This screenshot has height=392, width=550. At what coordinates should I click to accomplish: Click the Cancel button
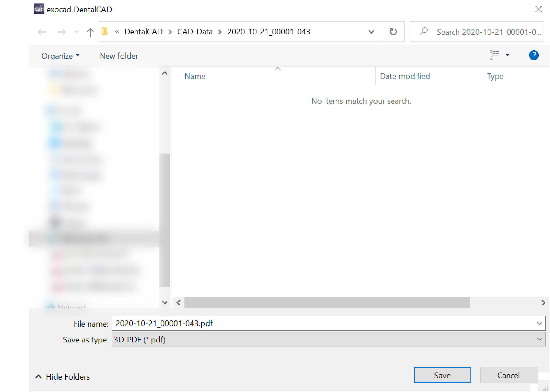click(509, 375)
